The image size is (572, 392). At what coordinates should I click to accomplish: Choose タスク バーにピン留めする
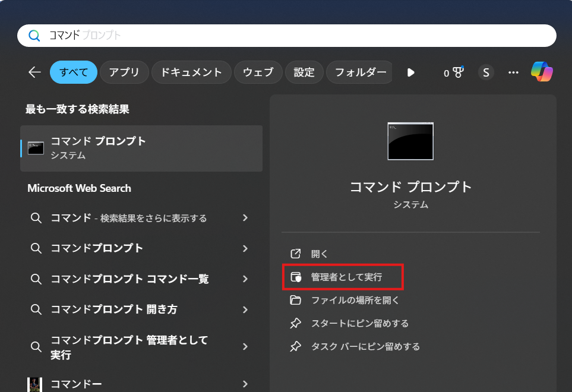point(365,346)
